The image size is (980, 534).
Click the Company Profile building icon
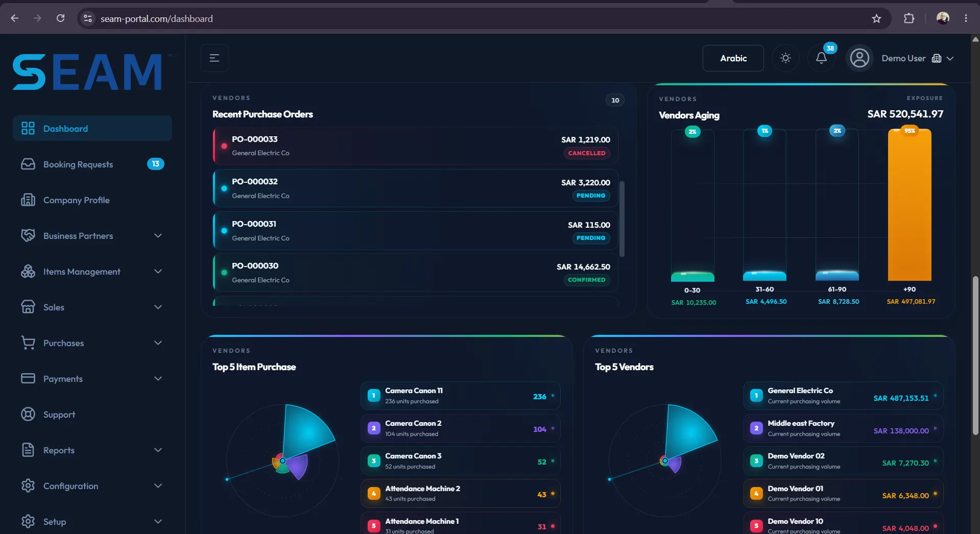coord(28,200)
